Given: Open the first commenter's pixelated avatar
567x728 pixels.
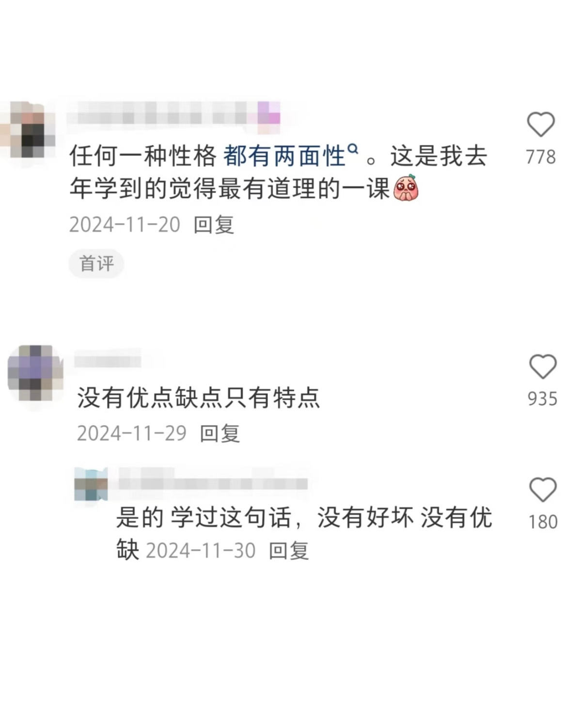Looking at the screenshot, I should pos(28,130).
